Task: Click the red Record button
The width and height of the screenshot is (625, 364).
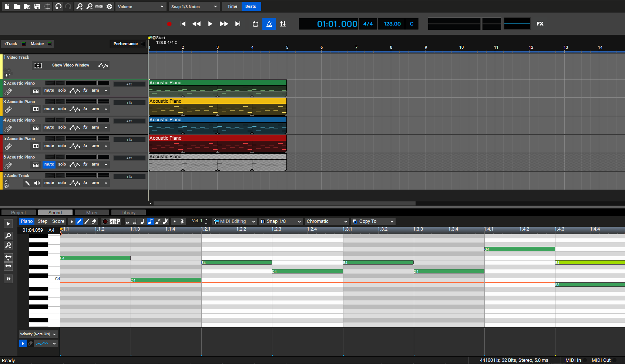Action: tap(169, 24)
